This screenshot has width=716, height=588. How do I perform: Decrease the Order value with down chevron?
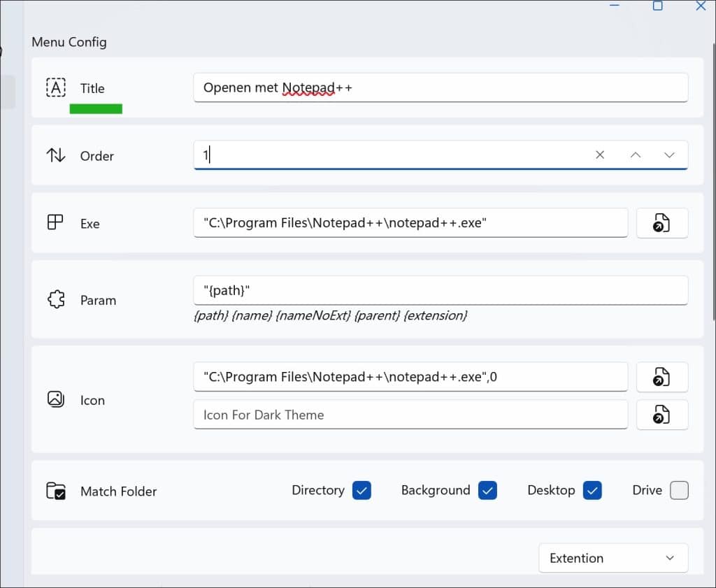click(x=669, y=155)
